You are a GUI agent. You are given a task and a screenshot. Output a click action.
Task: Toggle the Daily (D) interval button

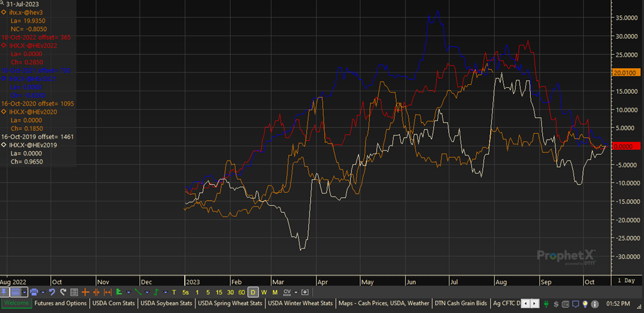(253, 292)
